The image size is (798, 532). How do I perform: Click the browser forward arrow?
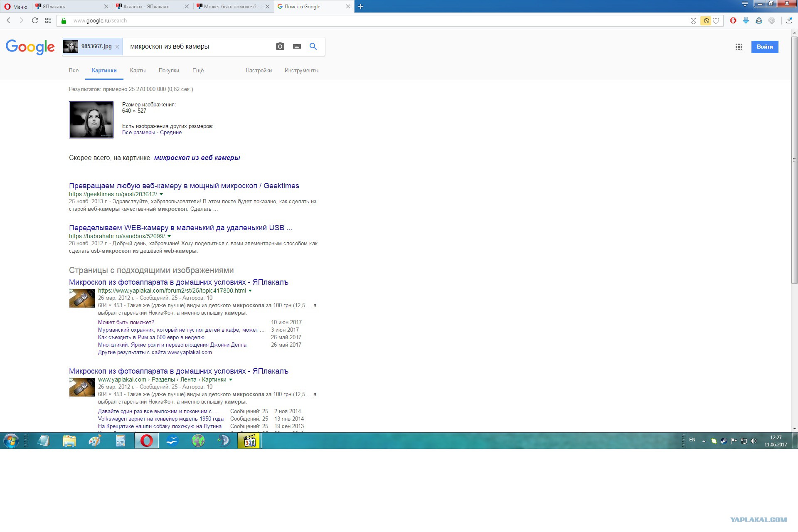point(21,20)
